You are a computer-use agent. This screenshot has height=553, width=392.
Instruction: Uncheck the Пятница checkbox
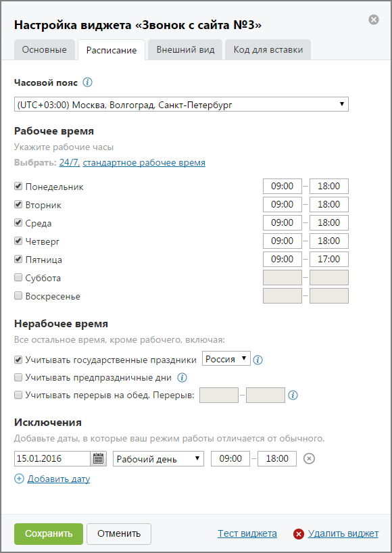18,260
